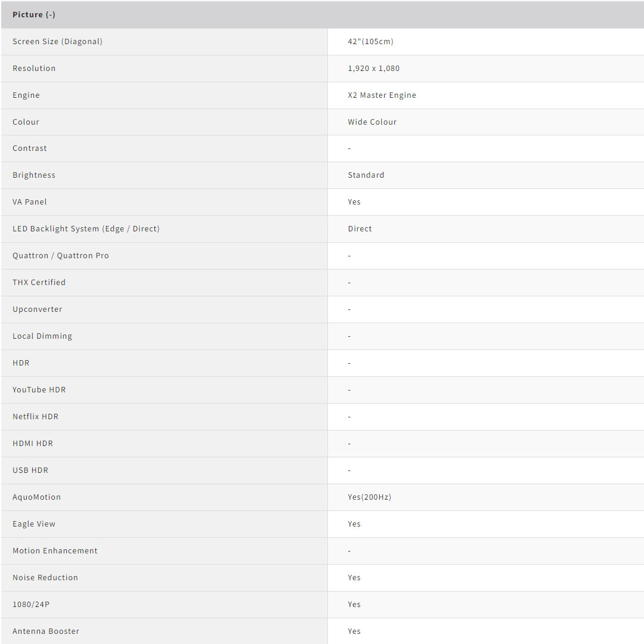Click the 1,920 x 1,080 resolution value

click(373, 69)
